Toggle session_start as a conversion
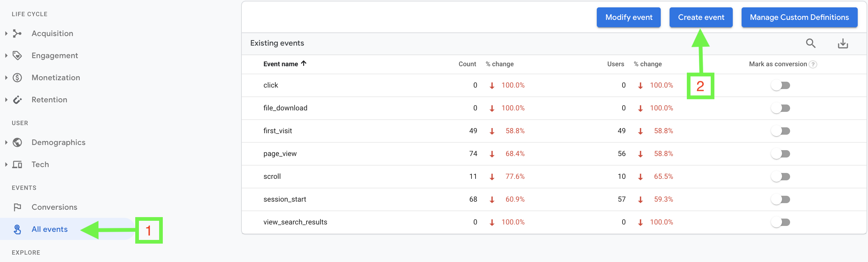The width and height of the screenshot is (868, 262). pos(781,199)
